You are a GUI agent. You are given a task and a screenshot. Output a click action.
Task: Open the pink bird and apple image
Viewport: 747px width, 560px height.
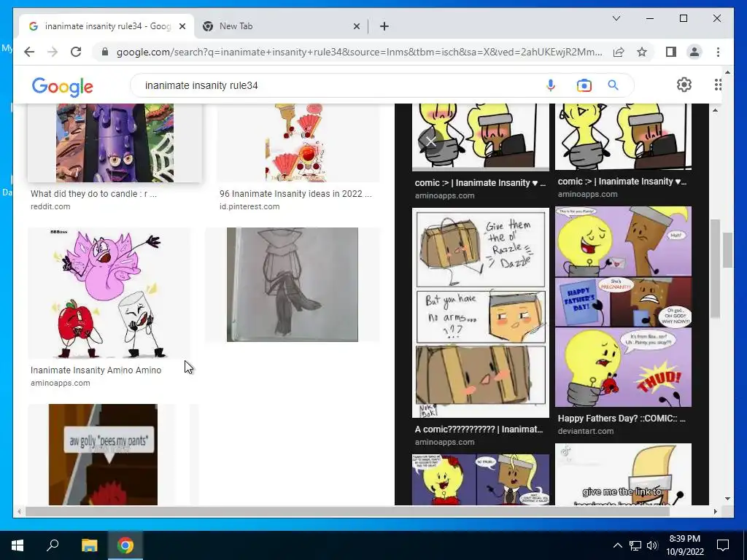click(x=109, y=293)
